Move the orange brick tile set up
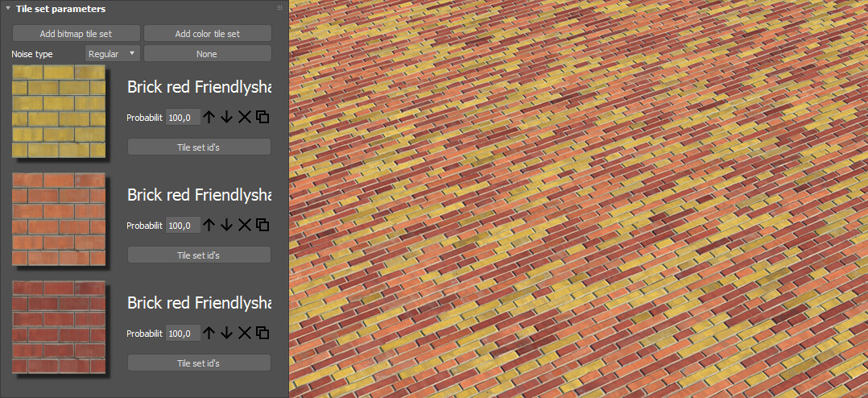 click(208, 225)
